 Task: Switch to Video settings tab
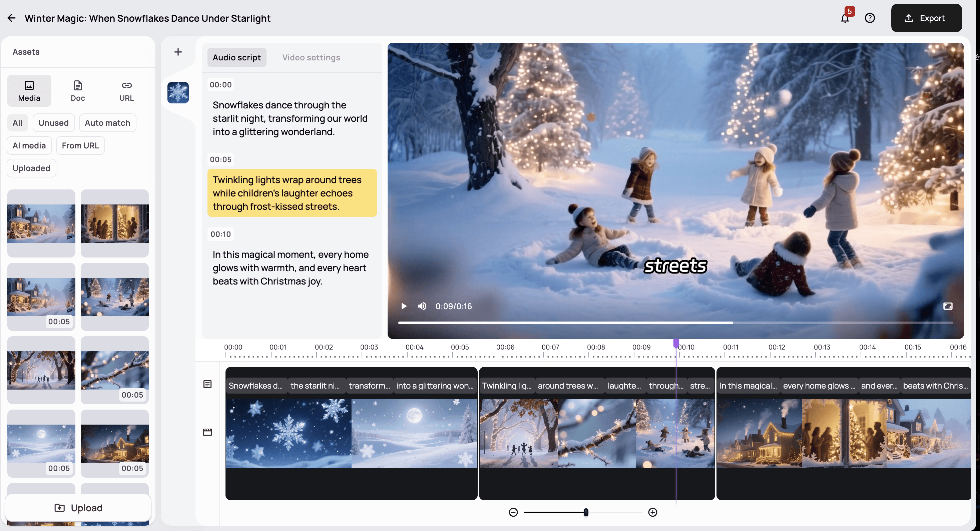(x=311, y=57)
